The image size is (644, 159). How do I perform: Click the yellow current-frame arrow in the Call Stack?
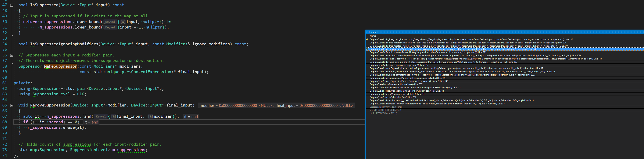tap(367, 39)
